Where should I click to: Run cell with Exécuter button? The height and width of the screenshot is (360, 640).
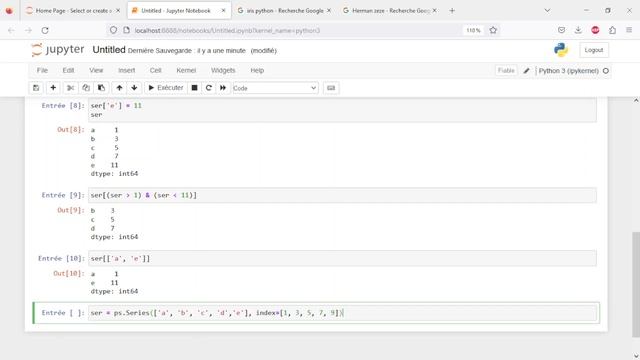pyautogui.click(x=166, y=88)
